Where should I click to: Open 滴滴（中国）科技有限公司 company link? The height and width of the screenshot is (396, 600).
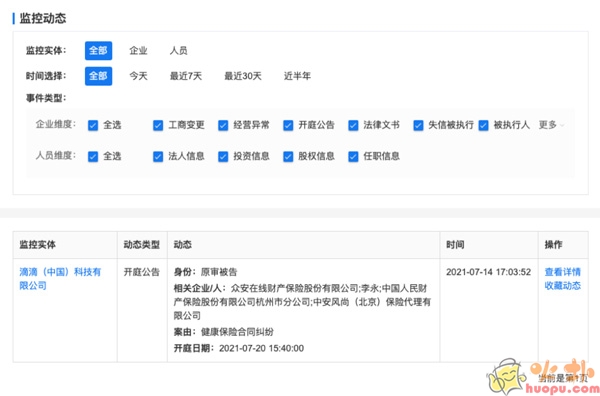[x=60, y=279]
